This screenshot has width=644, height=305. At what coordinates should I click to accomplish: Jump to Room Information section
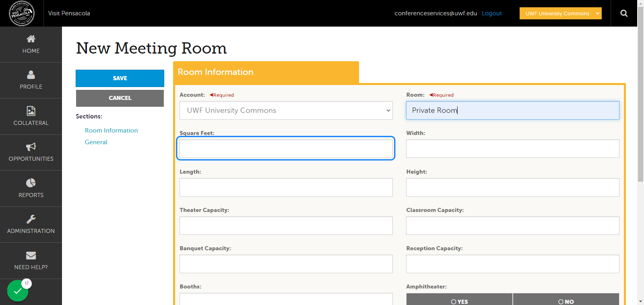111,131
